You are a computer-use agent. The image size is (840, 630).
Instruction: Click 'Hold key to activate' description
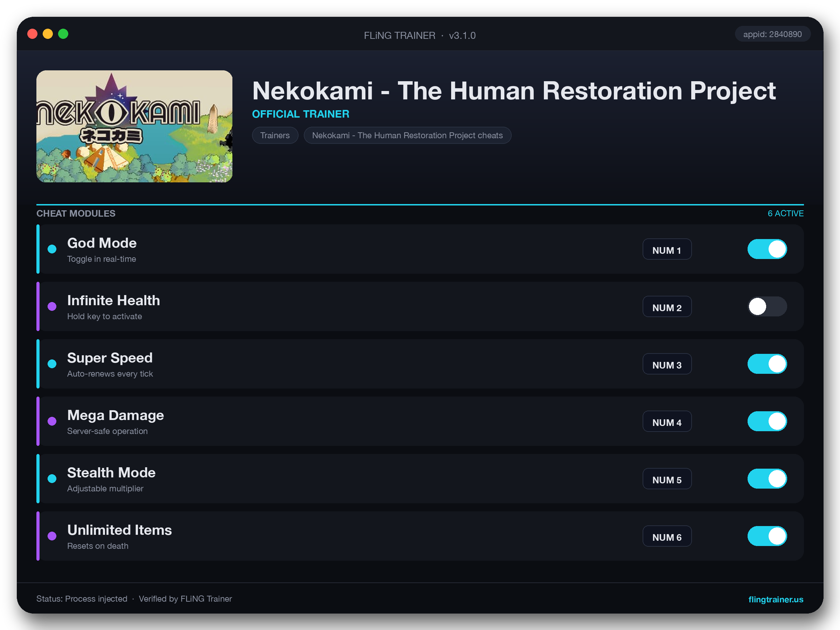(x=104, y=316)
